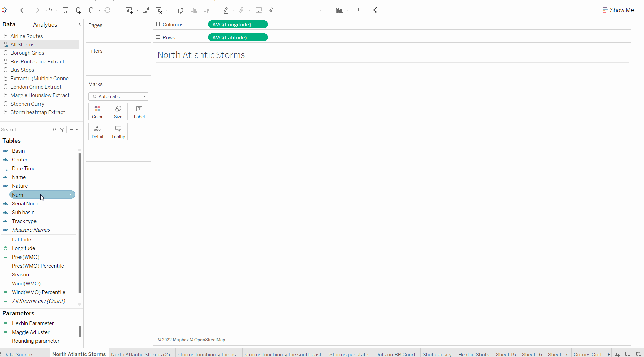Sort descending using toolbar icon

point(207,10)
